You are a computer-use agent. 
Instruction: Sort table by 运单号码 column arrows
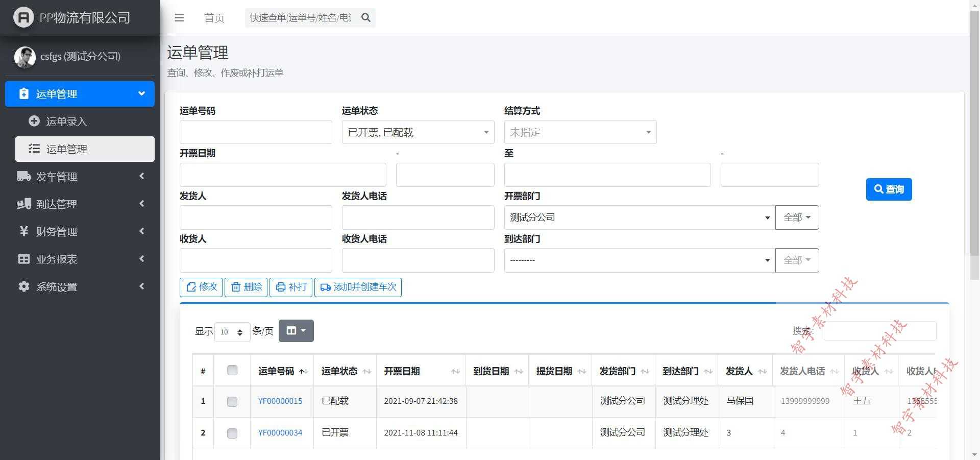[x=304, y=371]
